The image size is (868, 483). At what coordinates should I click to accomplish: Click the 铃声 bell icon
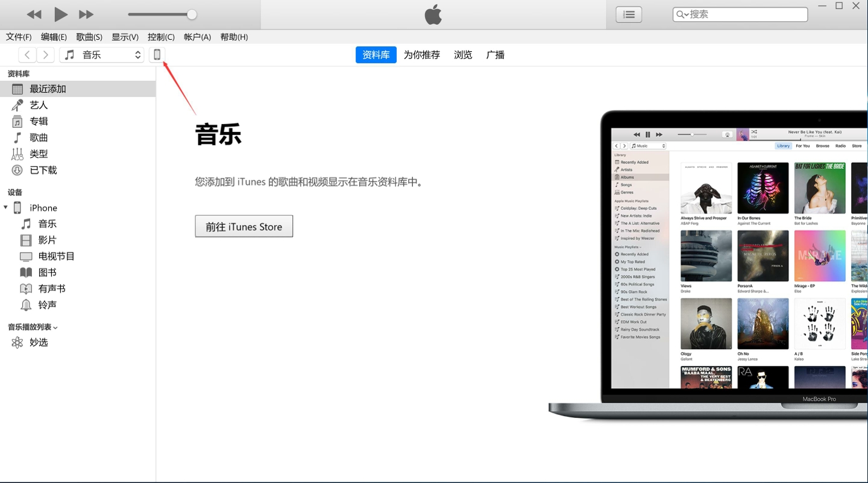click(x=26, y=305)
